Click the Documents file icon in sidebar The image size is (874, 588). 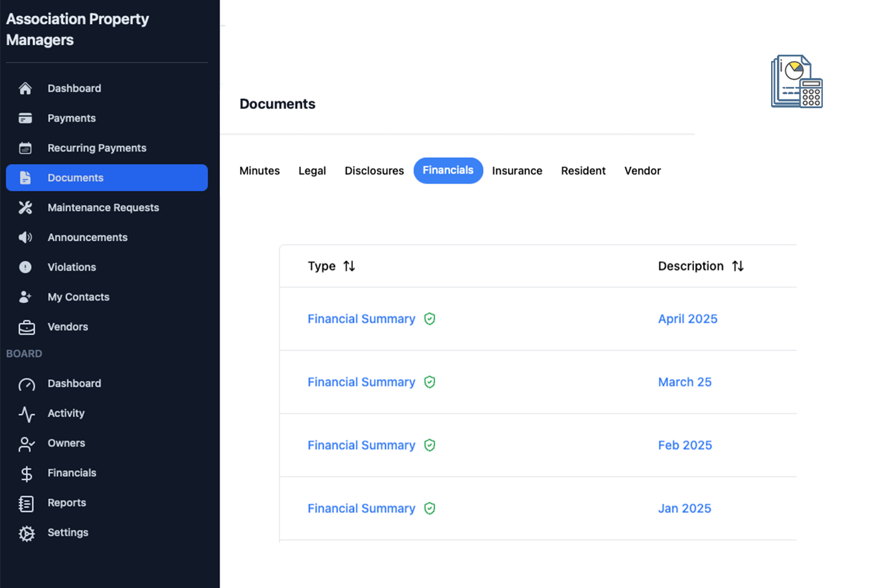coord(25,178)
